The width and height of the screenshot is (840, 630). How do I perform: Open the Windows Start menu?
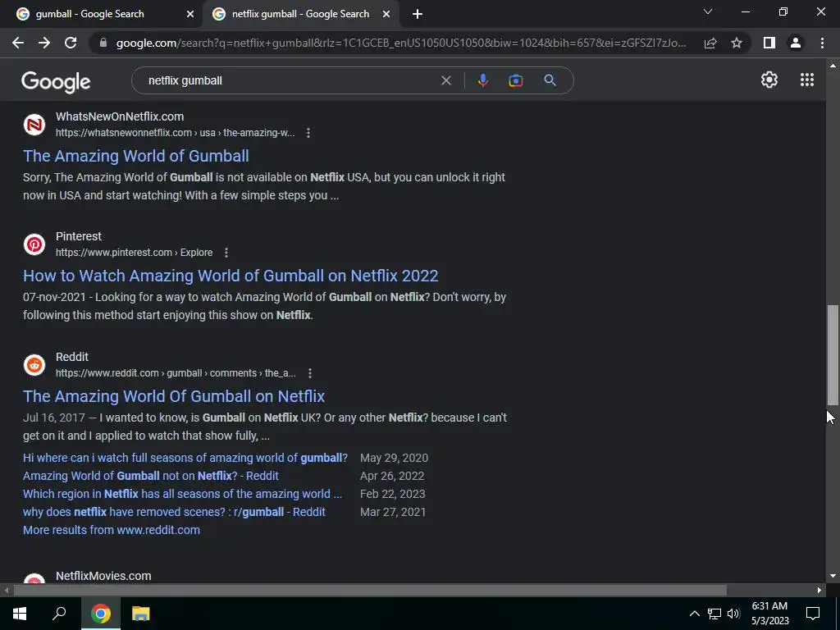[20, 614]
